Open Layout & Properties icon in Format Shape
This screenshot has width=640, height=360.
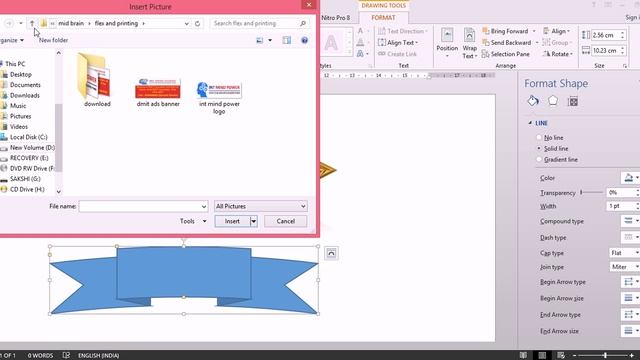point(573,101)
